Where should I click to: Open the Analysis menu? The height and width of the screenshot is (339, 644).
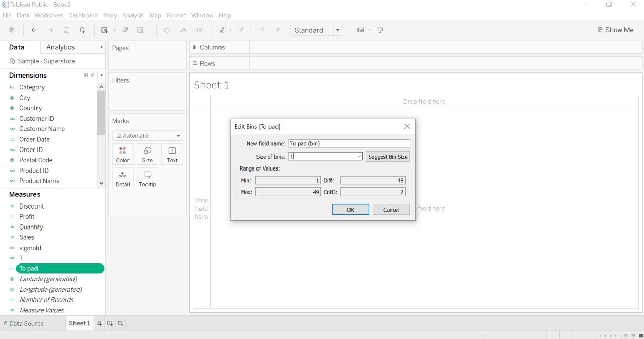coord(133,15)
